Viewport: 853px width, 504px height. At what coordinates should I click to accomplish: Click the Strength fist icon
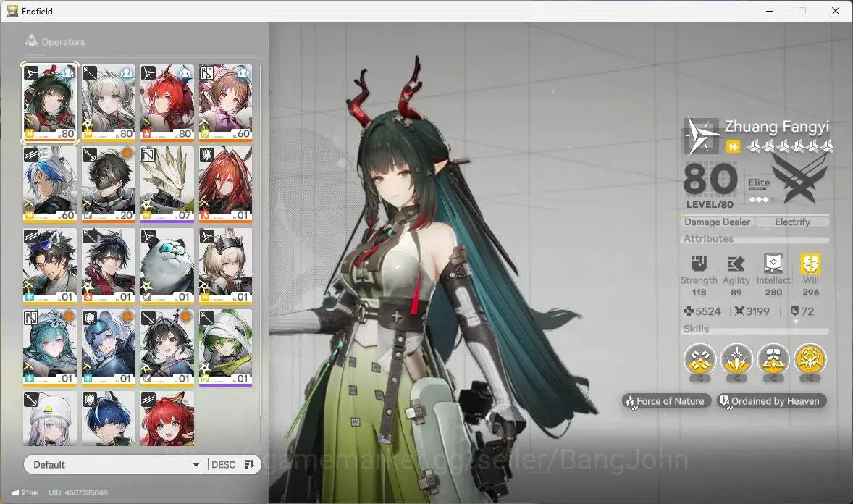click(699, 264)
